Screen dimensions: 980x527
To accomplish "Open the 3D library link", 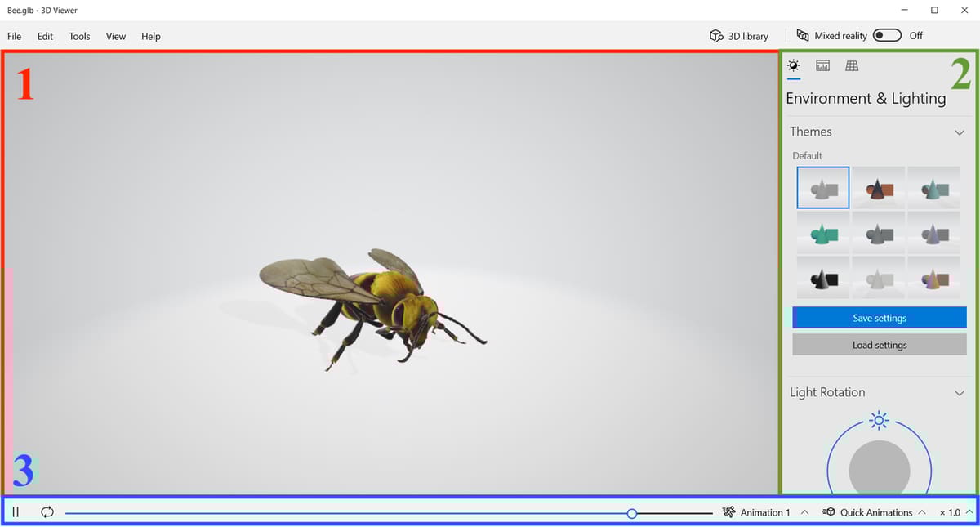I will point(739,36).
